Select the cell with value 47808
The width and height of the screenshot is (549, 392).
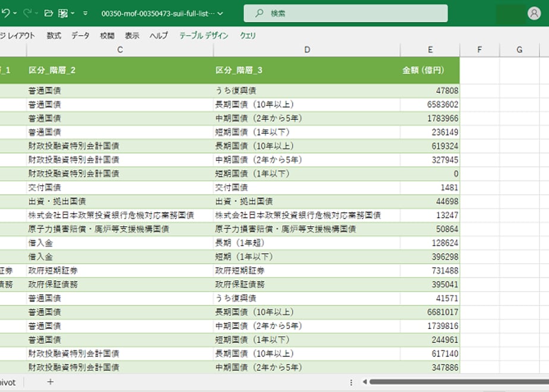pyautogui.click(x=430, y=91)
